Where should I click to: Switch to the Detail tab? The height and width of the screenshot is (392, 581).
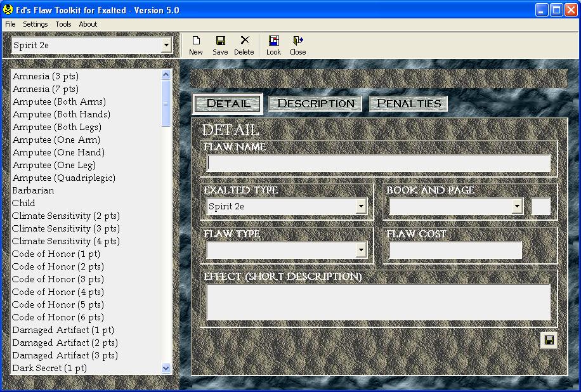228,103
